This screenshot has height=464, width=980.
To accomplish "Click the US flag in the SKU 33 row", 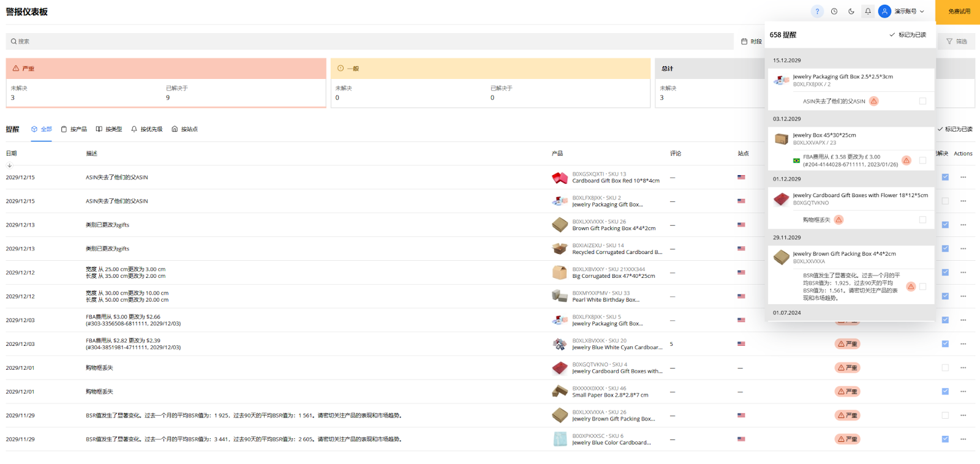I will 741,296.
